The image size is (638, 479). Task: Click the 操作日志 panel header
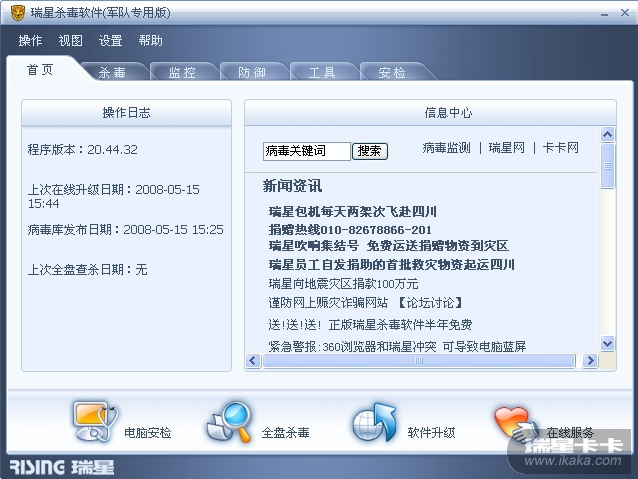[x=127, y=113]
